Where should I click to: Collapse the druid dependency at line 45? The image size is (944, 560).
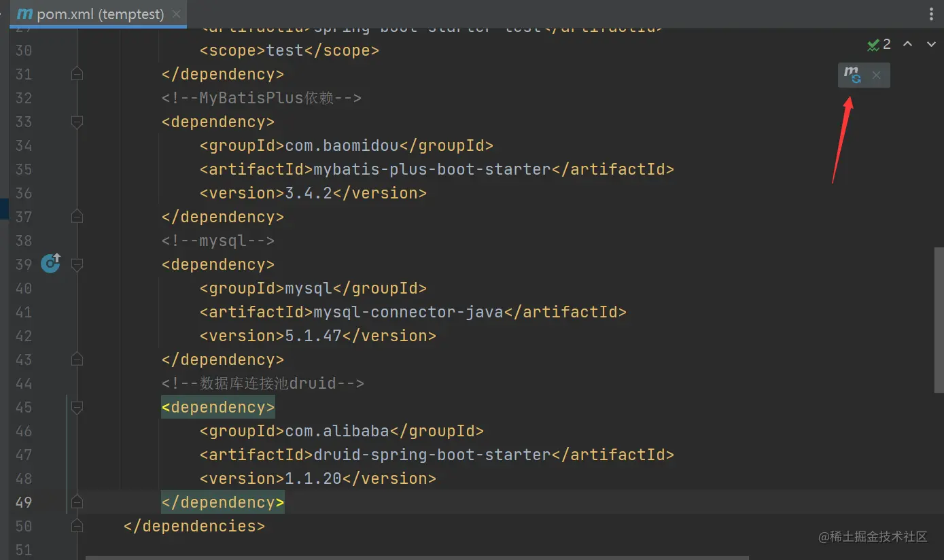coord(77,407)
